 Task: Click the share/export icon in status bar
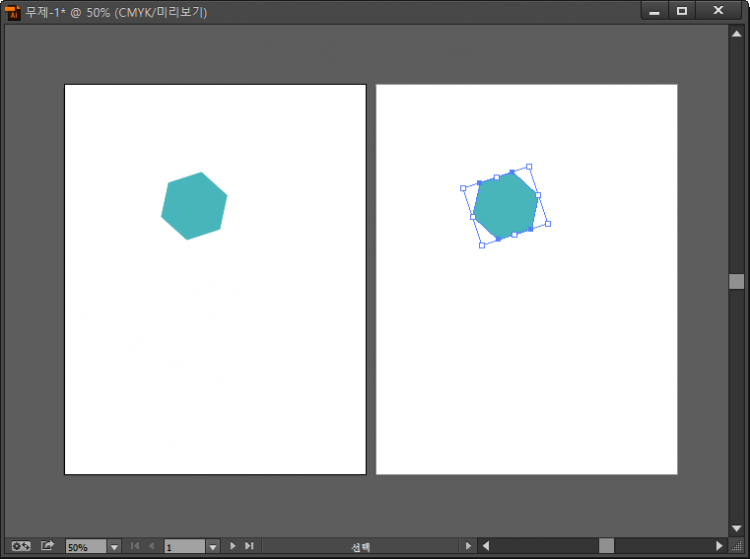(x=47, y=546)
